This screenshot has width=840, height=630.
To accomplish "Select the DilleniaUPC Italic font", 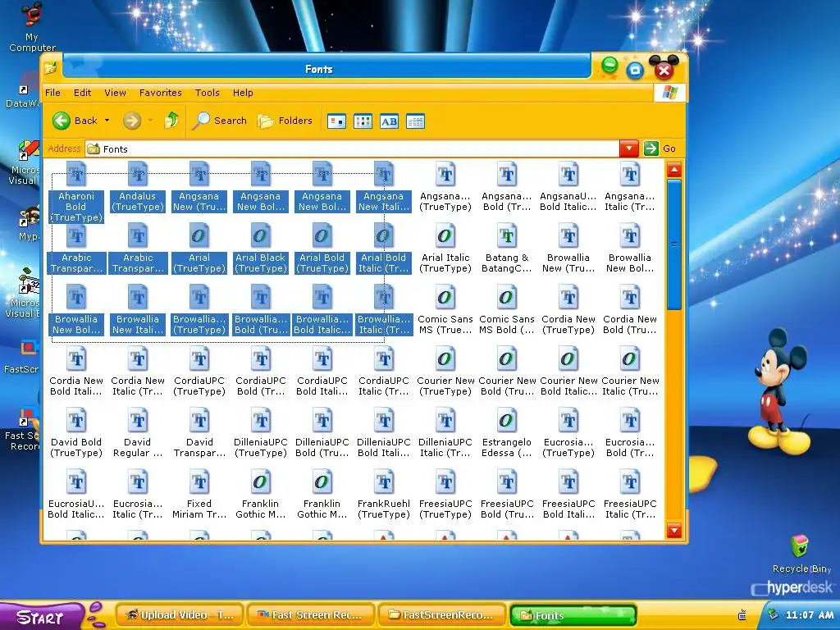I will click(445, 433).
